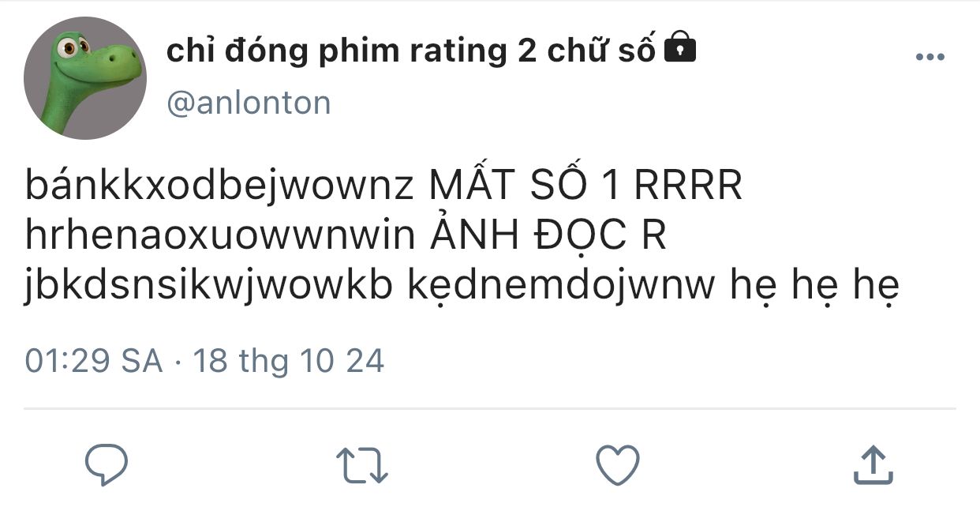980x522 pixels.
Task: Visit the @anlonton handle
Action: (249, 103)
